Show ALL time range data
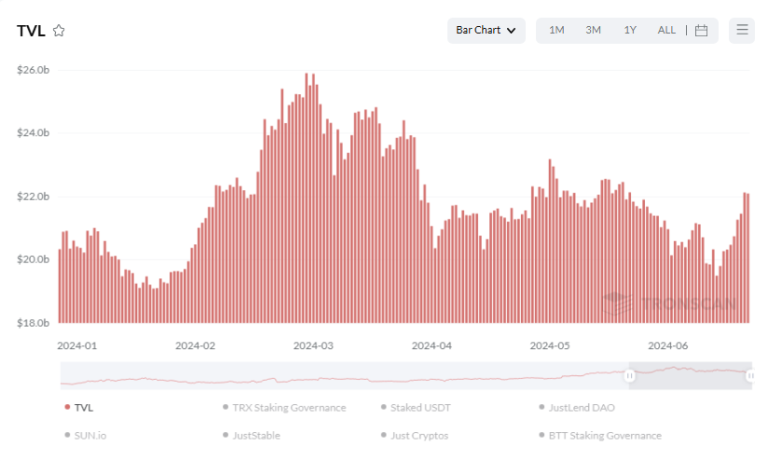Viewport: 768px width, 461px height. tap(666, 30)
